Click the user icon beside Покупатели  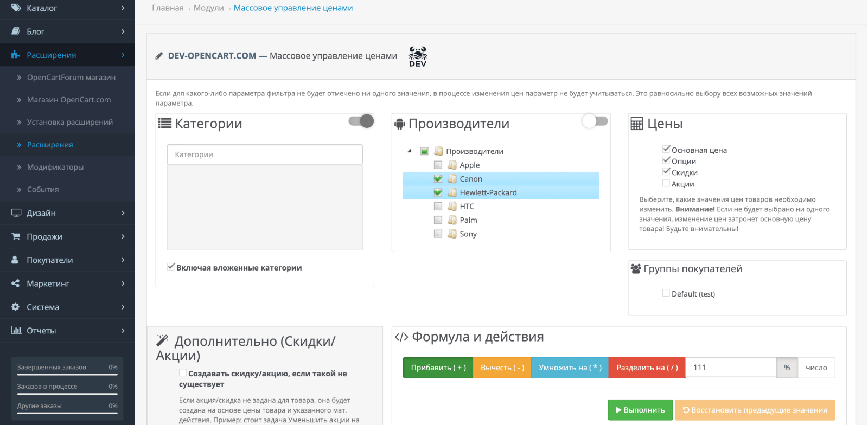click(15, 260)
